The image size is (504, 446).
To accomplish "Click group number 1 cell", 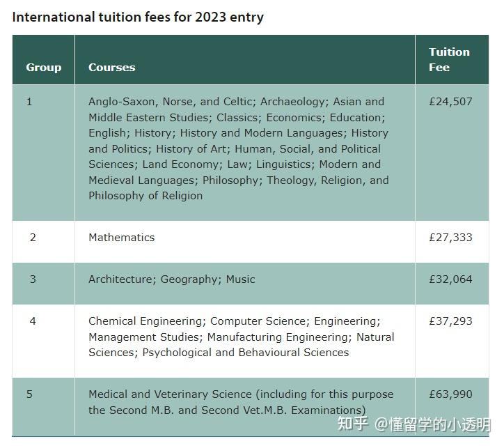I will (x=29, y=102).
